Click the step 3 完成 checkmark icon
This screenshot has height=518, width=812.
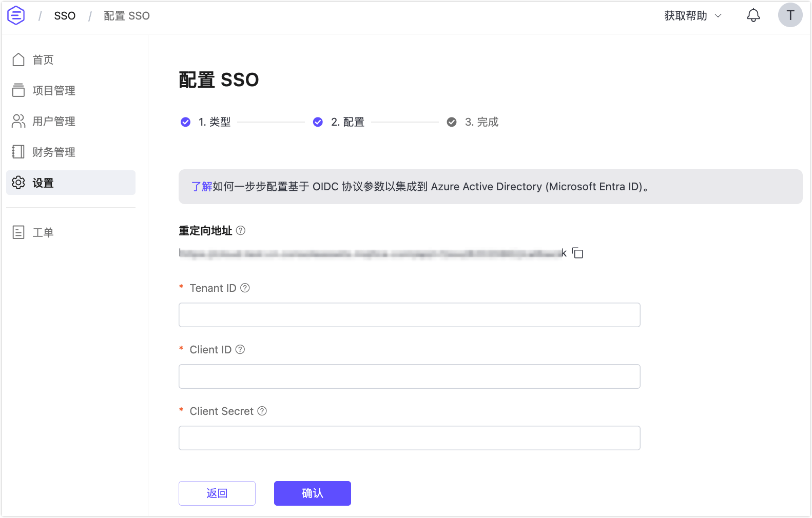452,122
